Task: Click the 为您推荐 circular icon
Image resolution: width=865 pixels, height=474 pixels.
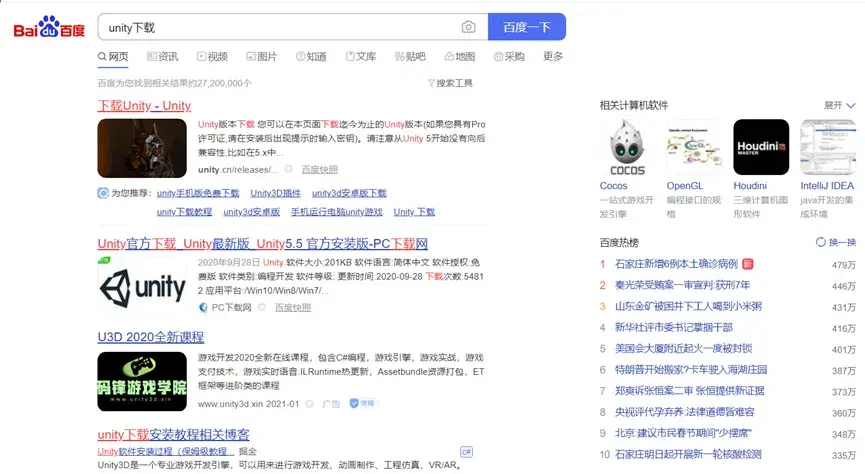Action: coord(103,193)
